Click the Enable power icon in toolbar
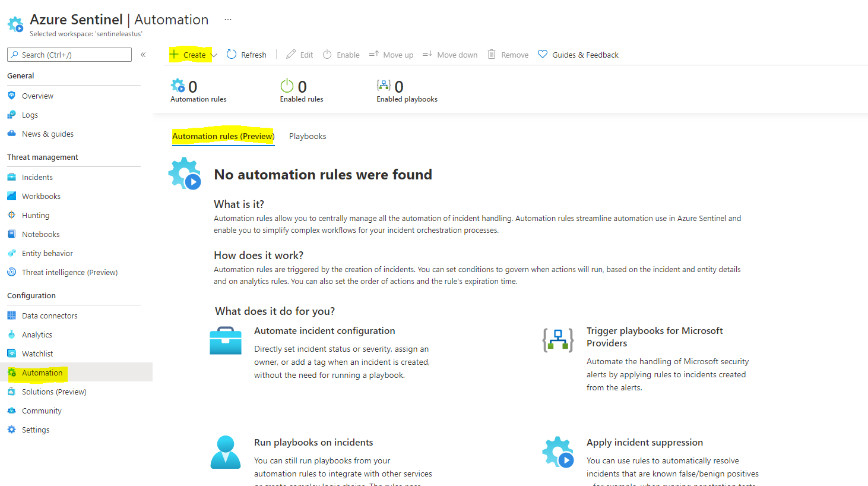Image resolution: width=868 pixels, height=486 pixels. click(x=327, y=54)
